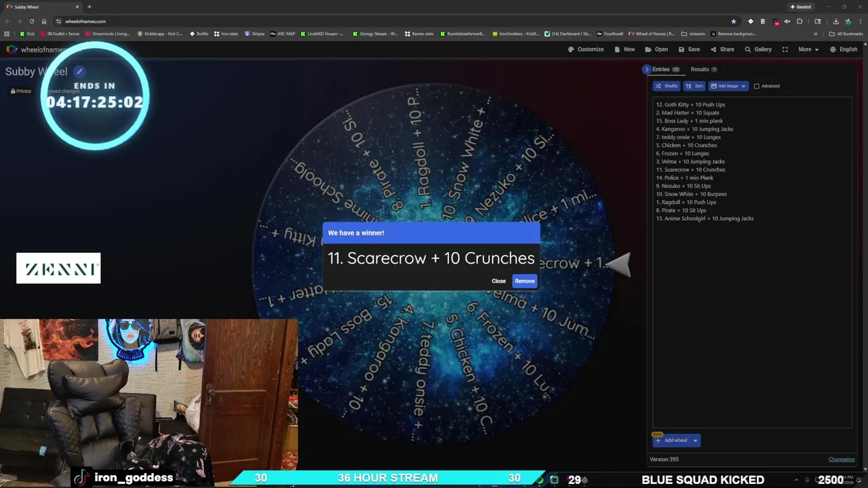Open the Gemini button in Chrome
This screenshot has width=868, height=488.
click(x=801, y=7)
